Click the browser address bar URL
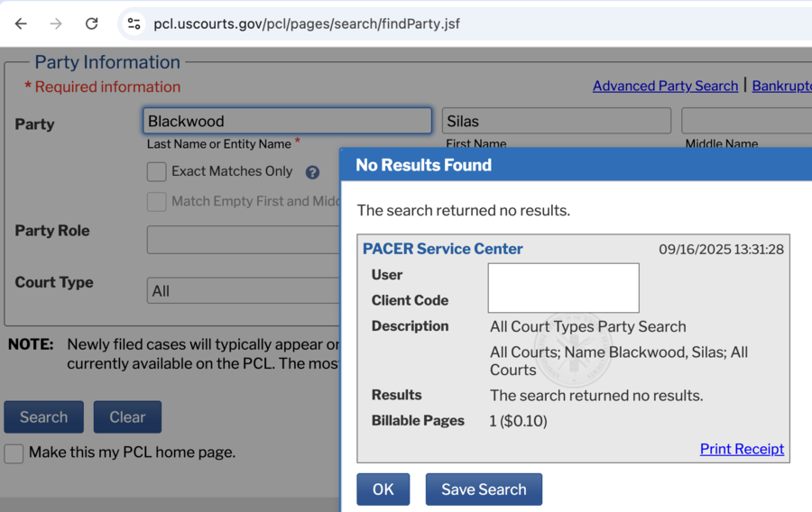 307,23
